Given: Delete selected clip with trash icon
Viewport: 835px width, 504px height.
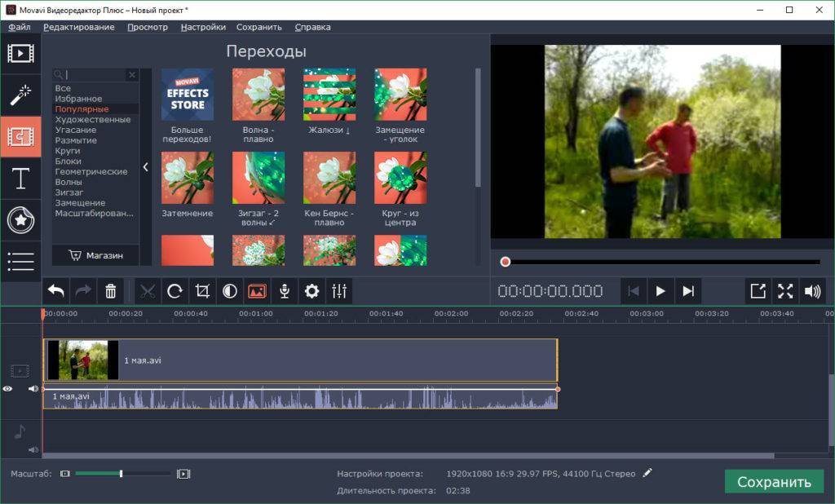Looking at the screenshot, I should pos(111,291).
